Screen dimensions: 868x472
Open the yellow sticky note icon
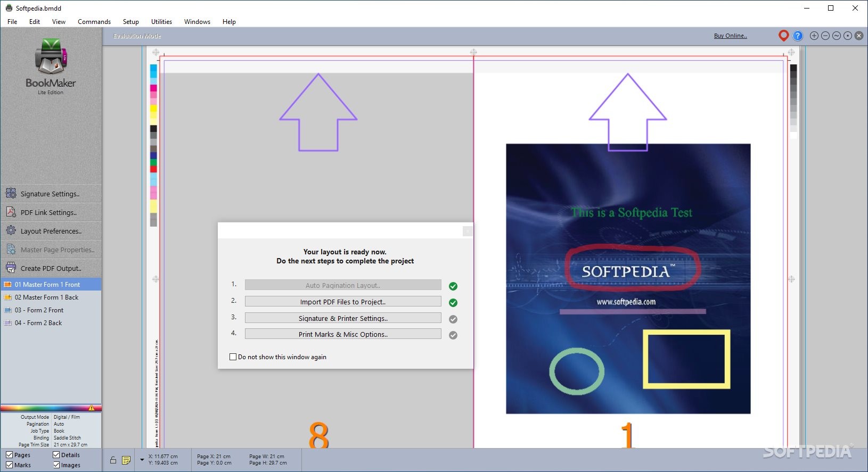tap(126, 460)
